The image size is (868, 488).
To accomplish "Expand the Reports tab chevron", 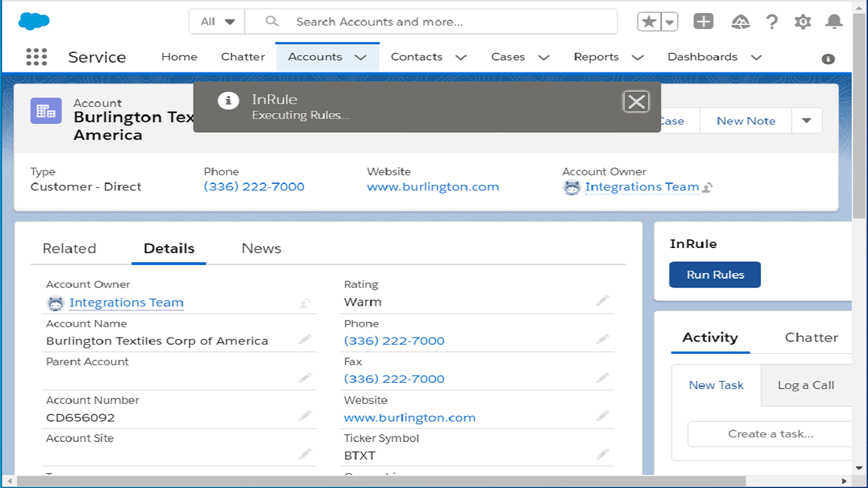I will 637,58.
